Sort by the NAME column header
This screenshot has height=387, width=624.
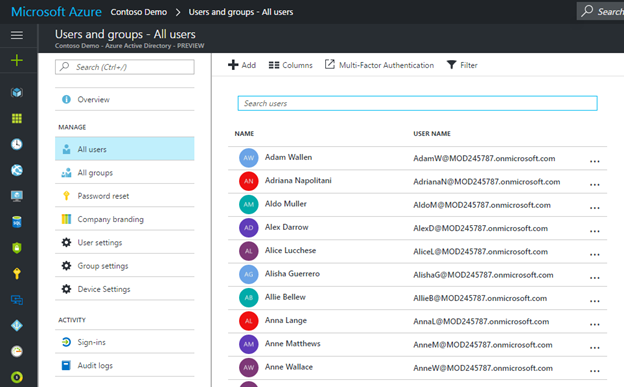(244, 133)
